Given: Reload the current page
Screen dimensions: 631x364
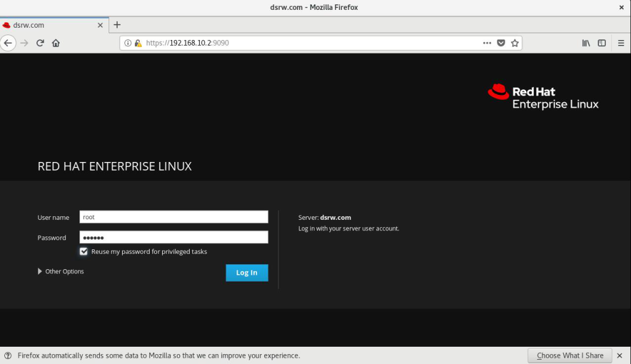Looking at the screenshot, I should pos(40,43).
